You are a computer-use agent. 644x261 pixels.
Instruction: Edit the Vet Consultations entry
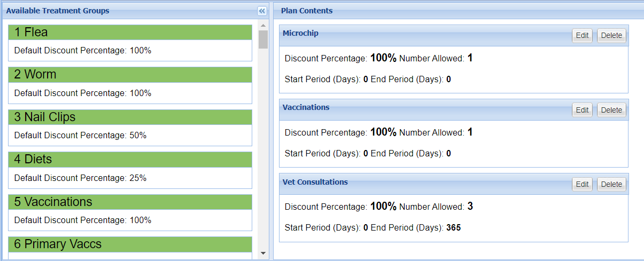point(582,184)
